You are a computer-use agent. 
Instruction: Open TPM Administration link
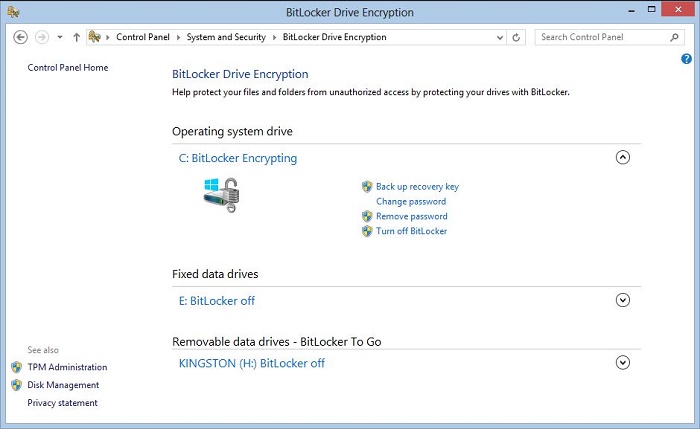67,367
